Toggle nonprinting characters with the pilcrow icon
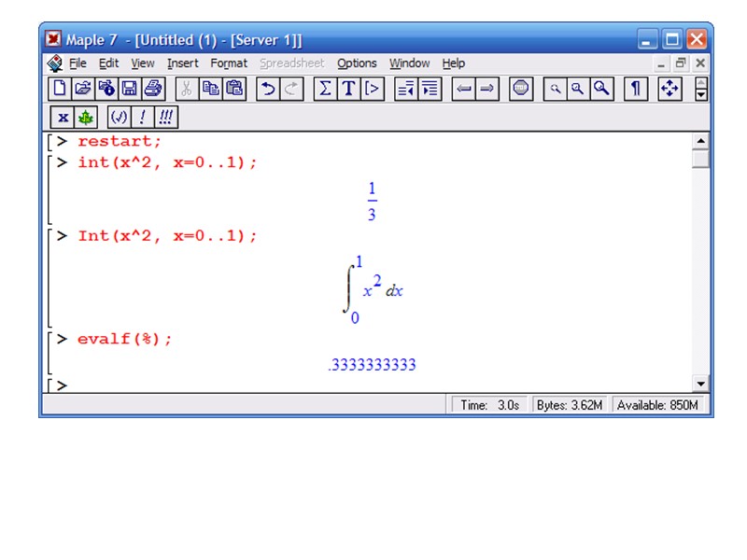 [x=636, y=89]
